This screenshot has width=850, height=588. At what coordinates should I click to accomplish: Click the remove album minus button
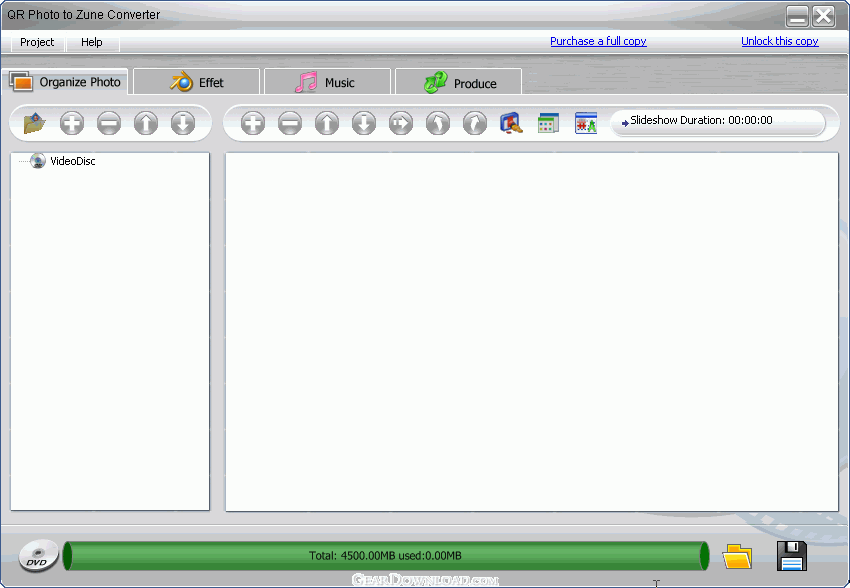109,123
